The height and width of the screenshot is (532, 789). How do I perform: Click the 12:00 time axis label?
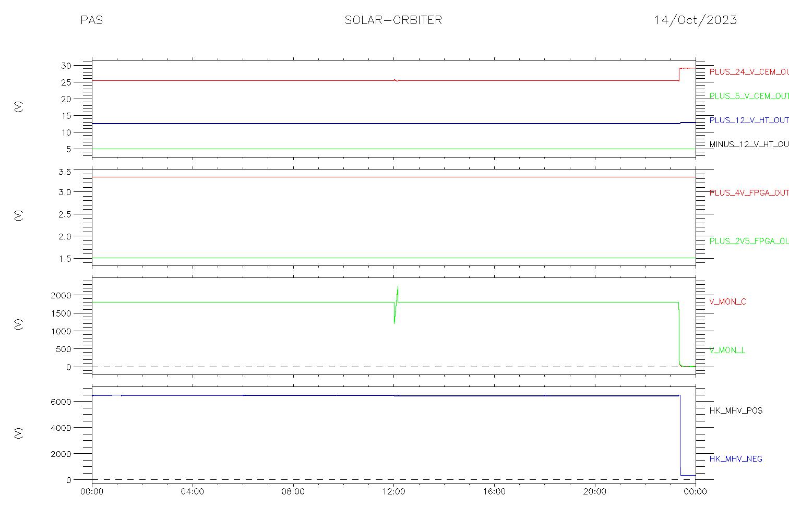coord(394,492)
